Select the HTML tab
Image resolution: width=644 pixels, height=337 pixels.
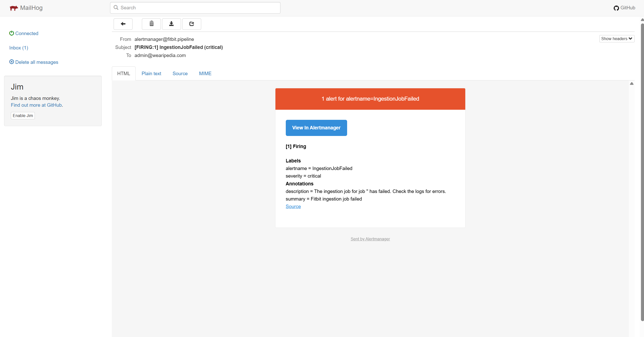tap(123, 74)
